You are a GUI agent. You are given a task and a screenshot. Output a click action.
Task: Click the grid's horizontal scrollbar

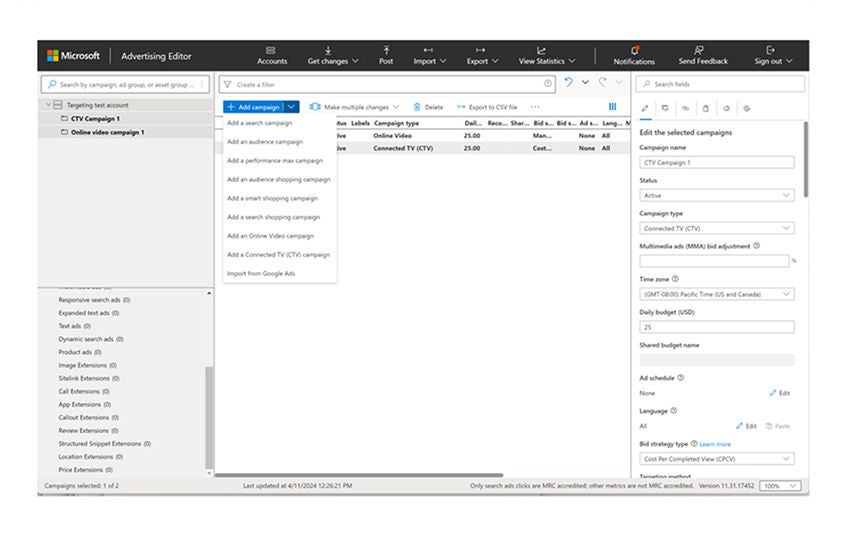pos(359,475)
